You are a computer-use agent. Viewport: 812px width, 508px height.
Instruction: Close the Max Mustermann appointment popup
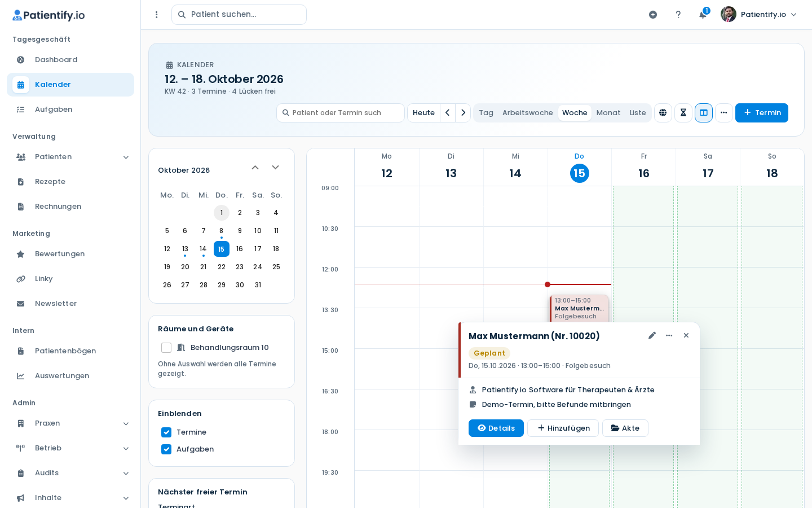[686, 335]
